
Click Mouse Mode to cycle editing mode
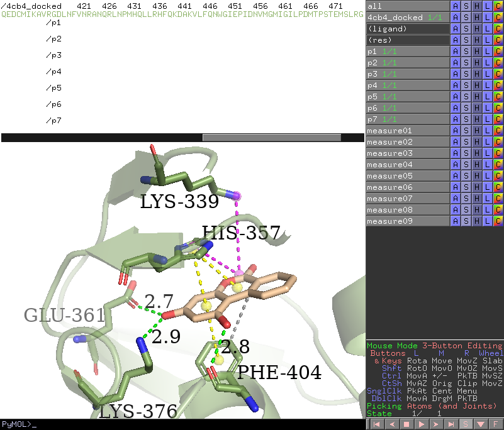pyautogui.click(x=434, y=346)
